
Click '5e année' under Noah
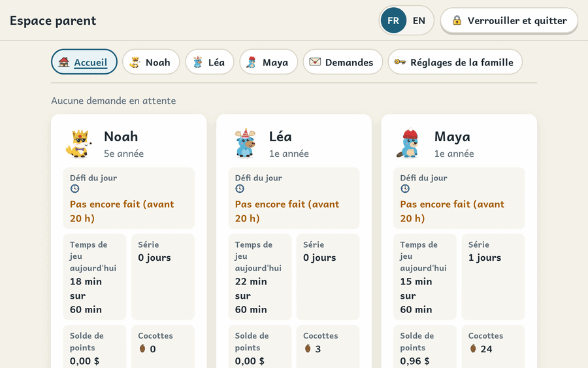pos(123,154)
